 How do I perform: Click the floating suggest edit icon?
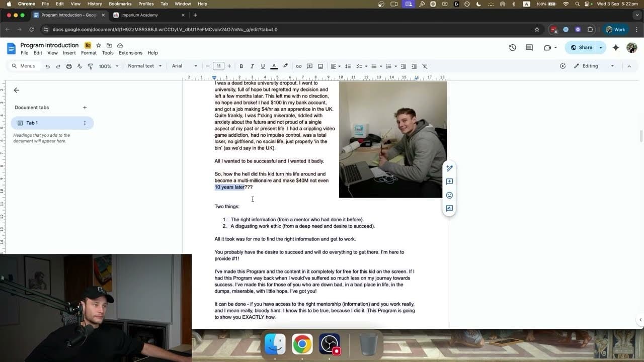tap(449, 208)
